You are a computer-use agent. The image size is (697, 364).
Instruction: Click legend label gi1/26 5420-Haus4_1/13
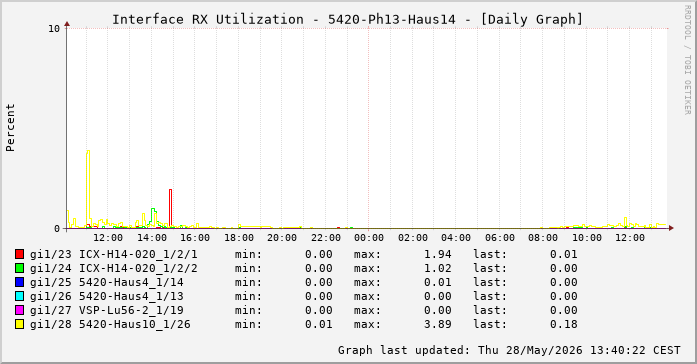(107, 296)
